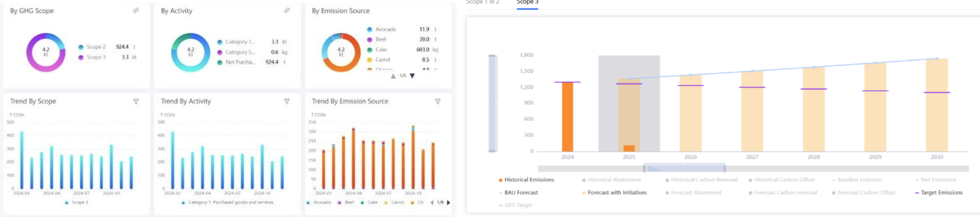980x217 pixels.
Task: Click vertical zoom slider beside forecast chart
Action: pos(493,103)
